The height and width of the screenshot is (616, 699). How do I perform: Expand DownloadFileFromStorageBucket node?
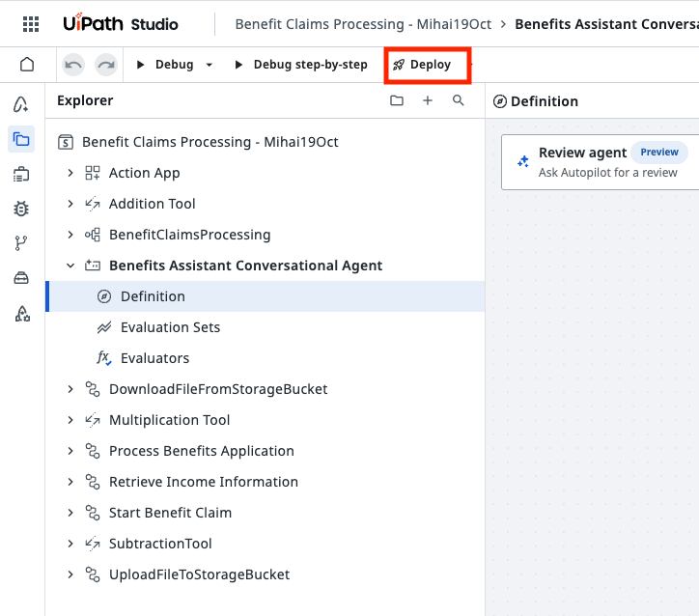[x=70, y=389]
